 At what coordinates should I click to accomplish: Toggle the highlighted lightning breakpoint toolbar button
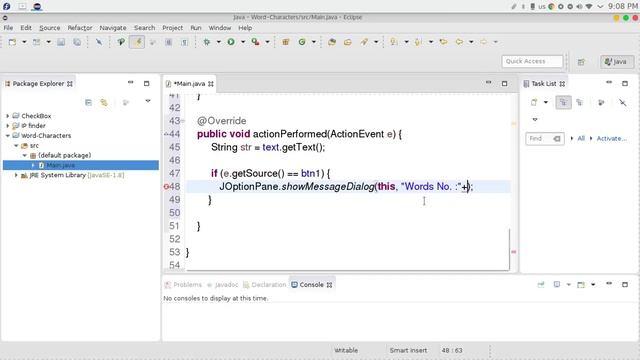click(x=137, y=42)
